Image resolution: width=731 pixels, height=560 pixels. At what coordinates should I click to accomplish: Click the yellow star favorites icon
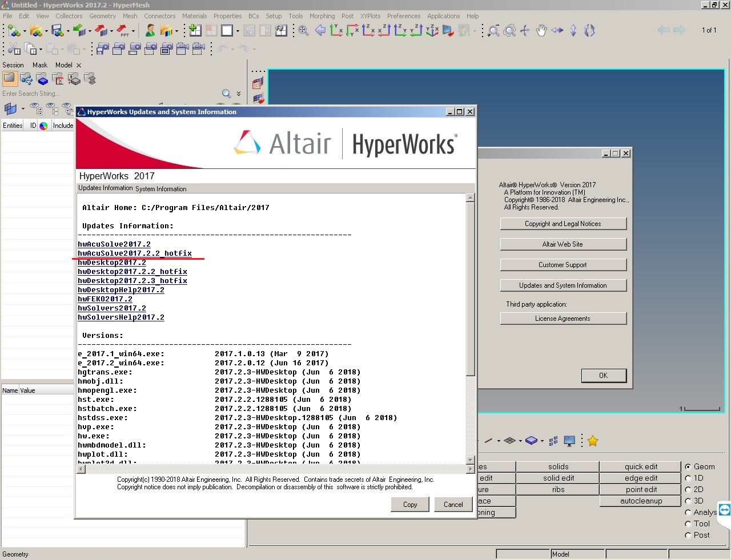(593, 441)
